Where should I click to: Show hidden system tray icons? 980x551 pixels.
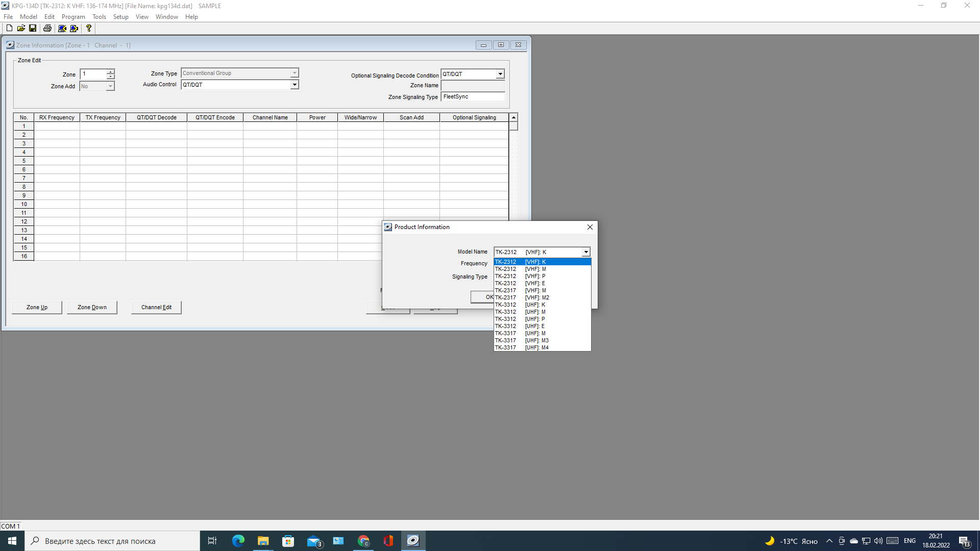[829, 541]
